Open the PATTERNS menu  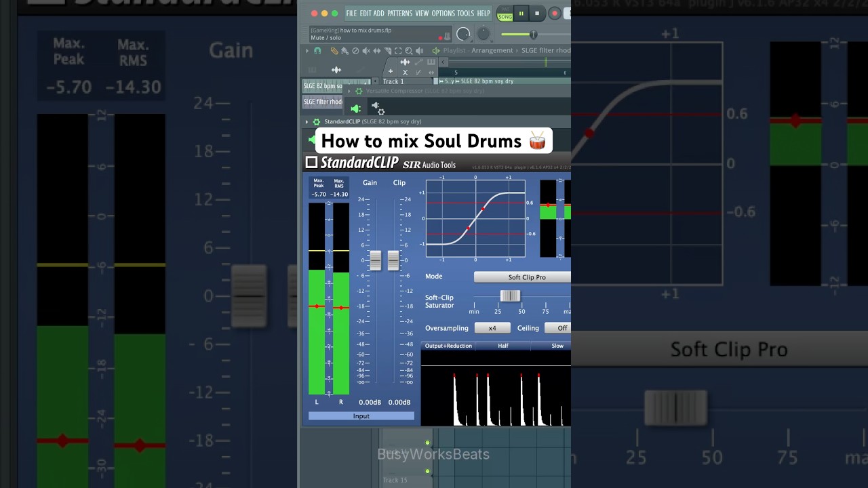click(x=400, y=14)
